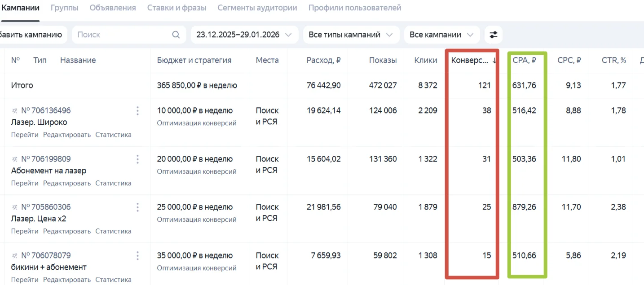This screenshot has height=285, width=644.
Task: Open the three-dot menu for Абонемент на лазер
Action: pos(137,159)
